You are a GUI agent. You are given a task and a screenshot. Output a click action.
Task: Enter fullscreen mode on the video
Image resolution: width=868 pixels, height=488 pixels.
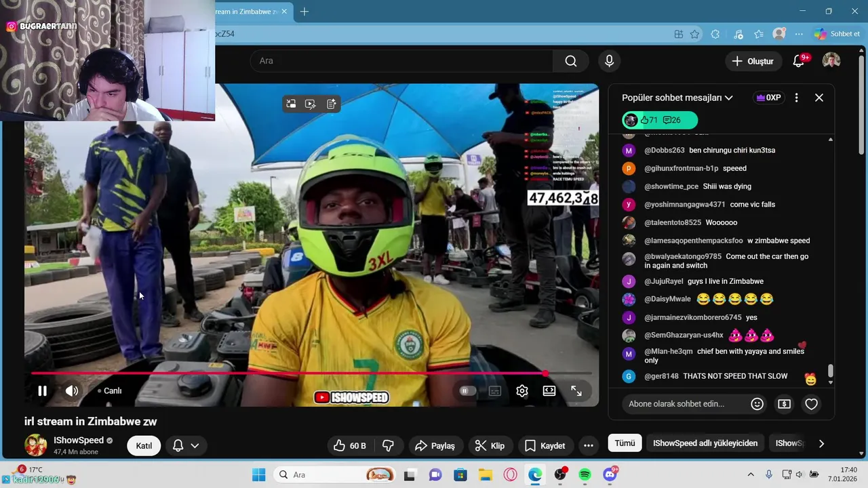click(x=576, y=391)
